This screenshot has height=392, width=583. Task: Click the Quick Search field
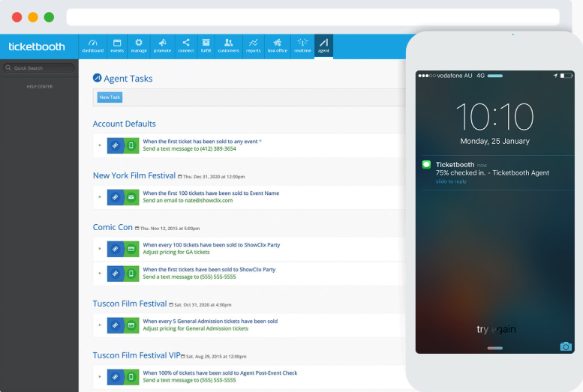[39, 68]
